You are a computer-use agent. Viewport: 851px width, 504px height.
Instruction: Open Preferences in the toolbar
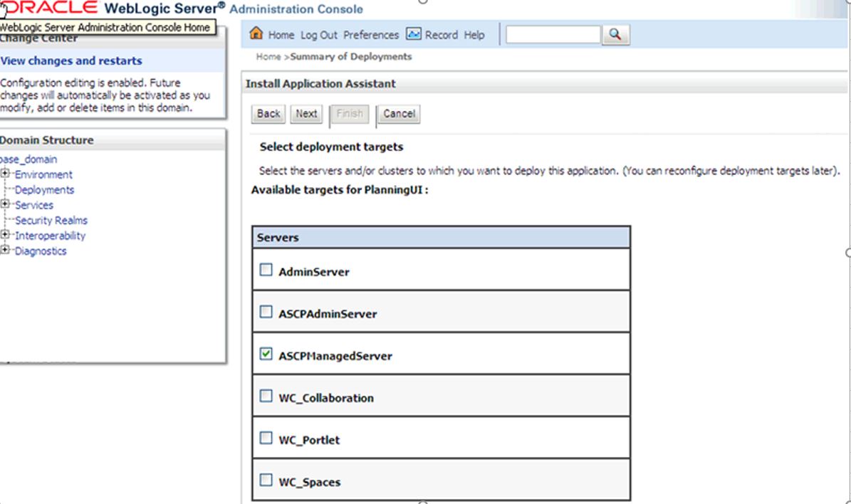pos(371,36)
